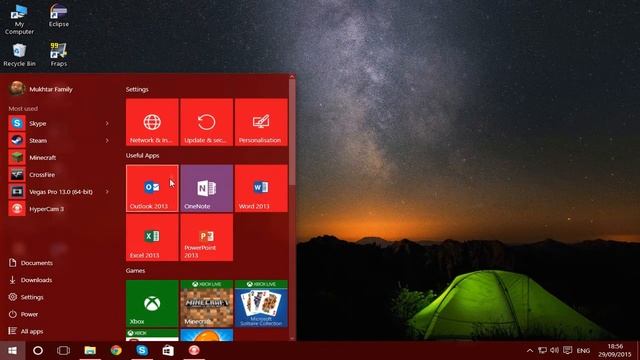Open Task View on the taskbar

tap(64, 351)
